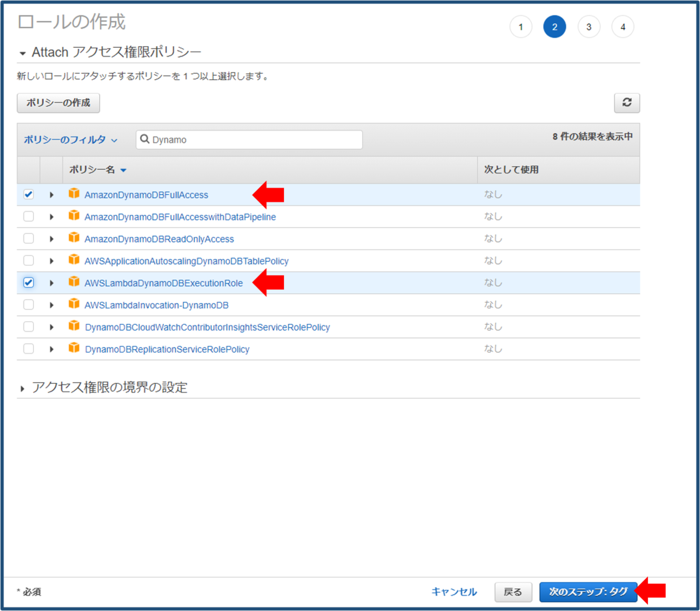
Task: Click the ポリシーの作成 button
Action: click(x=58, y=103)
